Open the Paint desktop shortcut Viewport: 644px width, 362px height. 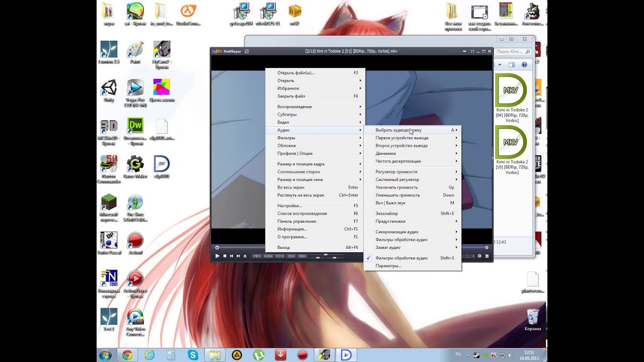[x=135, y=53]
